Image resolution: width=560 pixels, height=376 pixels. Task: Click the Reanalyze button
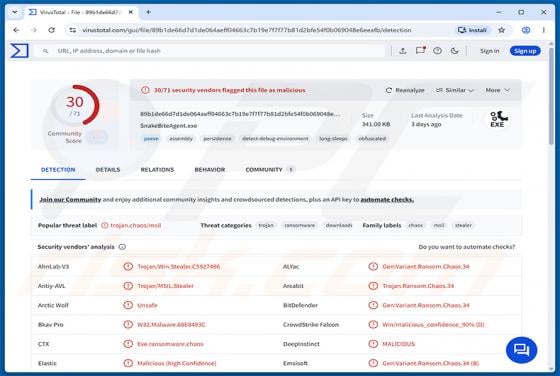pos(405,90)
